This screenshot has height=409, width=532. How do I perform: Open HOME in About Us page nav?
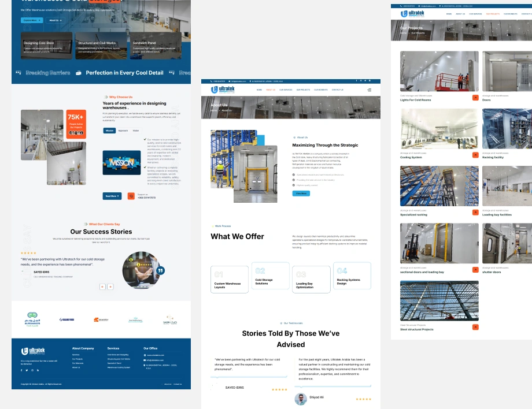point(259,90)
